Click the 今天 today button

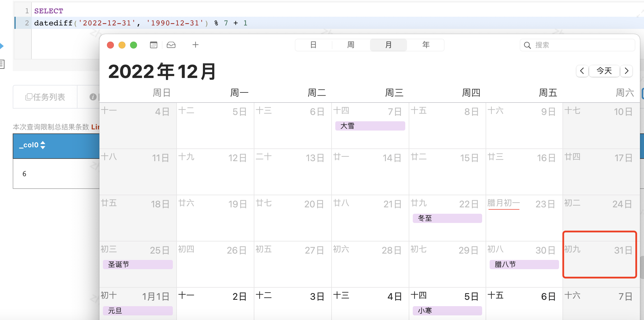coord(604,71)
